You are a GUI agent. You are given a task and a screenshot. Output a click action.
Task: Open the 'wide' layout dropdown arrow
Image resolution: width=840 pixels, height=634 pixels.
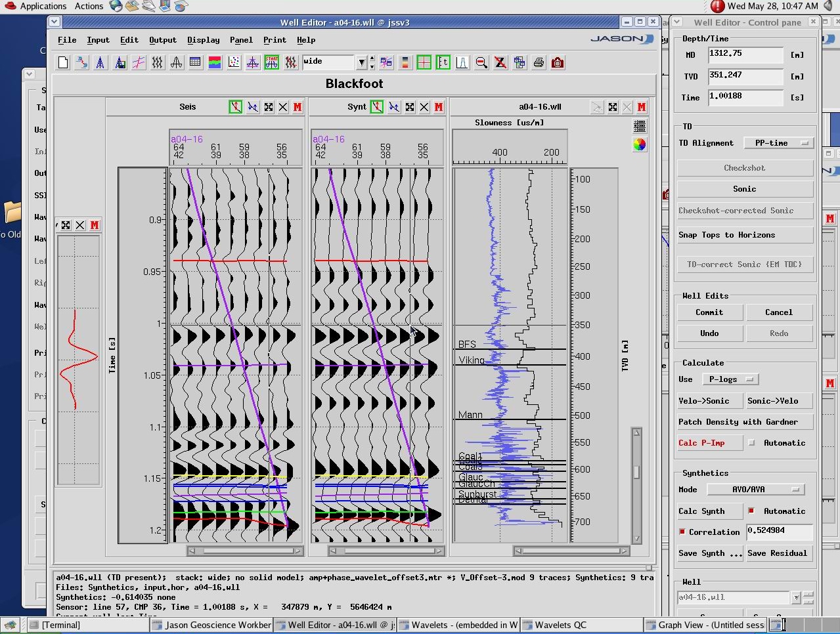pos(361,63)
